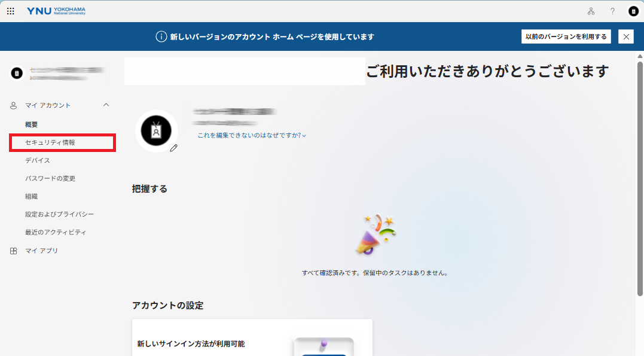Open the app launcher waffle icon

pos(10,11)
